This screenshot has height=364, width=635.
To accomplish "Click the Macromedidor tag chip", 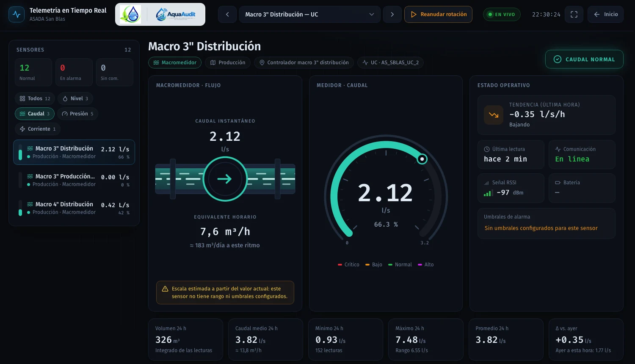I will 175,63.
